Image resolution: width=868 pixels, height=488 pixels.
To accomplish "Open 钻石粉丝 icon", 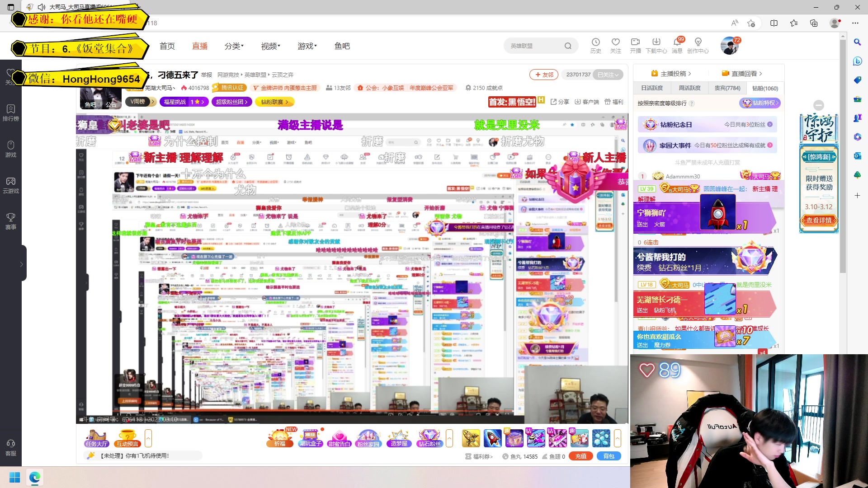I will point(429,438).
